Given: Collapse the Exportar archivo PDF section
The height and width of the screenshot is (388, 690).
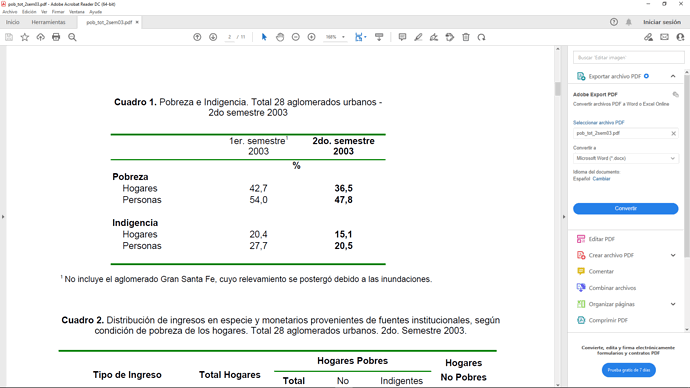Looking at the screenshot, I should (x=673, y=77).
